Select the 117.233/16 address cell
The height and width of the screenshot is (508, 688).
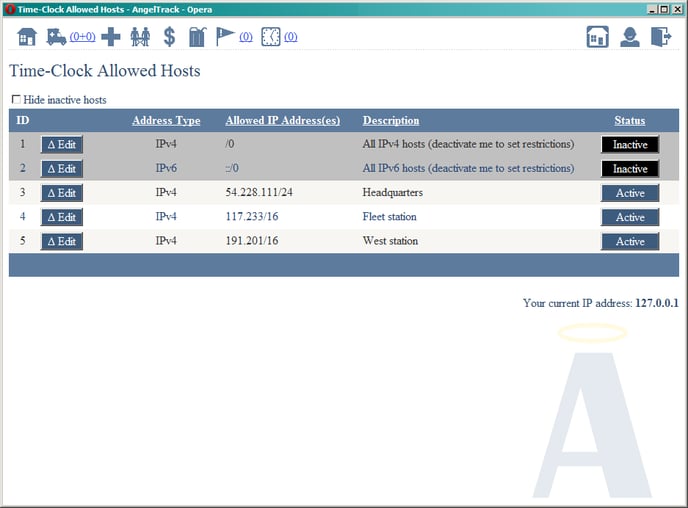[x=252, y=216]
